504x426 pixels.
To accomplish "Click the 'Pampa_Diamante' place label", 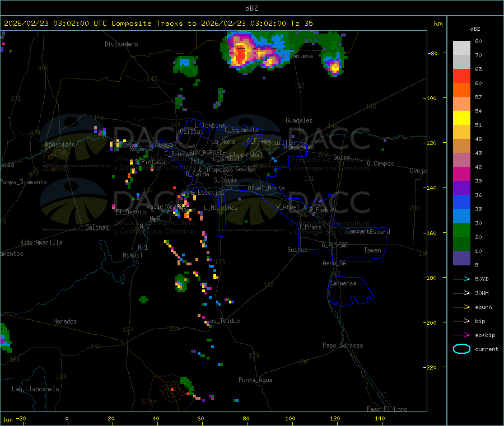I will (x=23, y=182).
